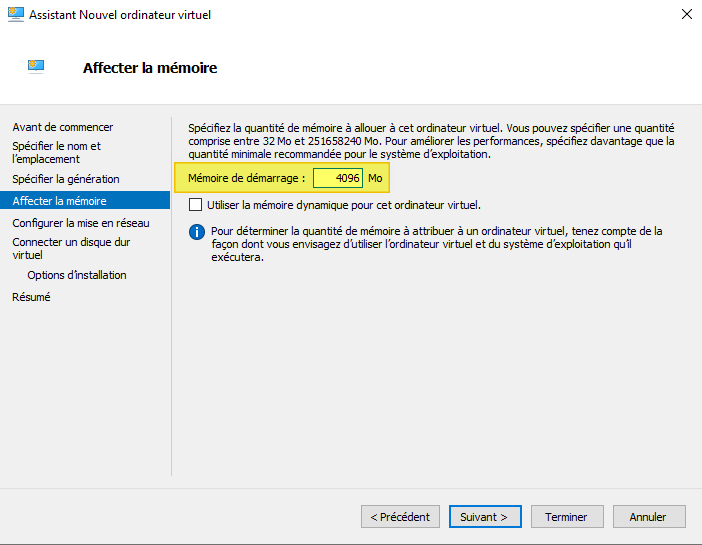
Task: Open Spécifier le nom et l'emplacement step
Action: [x=56, y=153]
